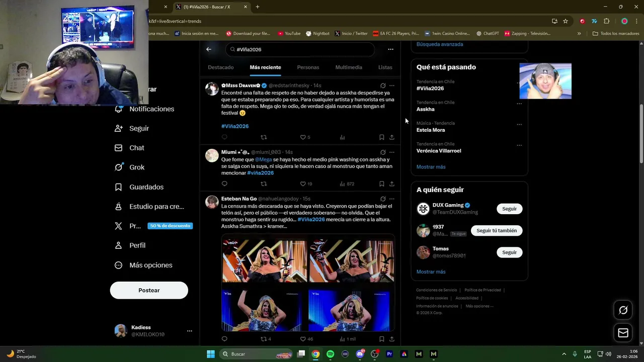Viewport: 644px width, 362px height.
Task: Click Mostrar más under A quién seguir
Action: point(431,272)
